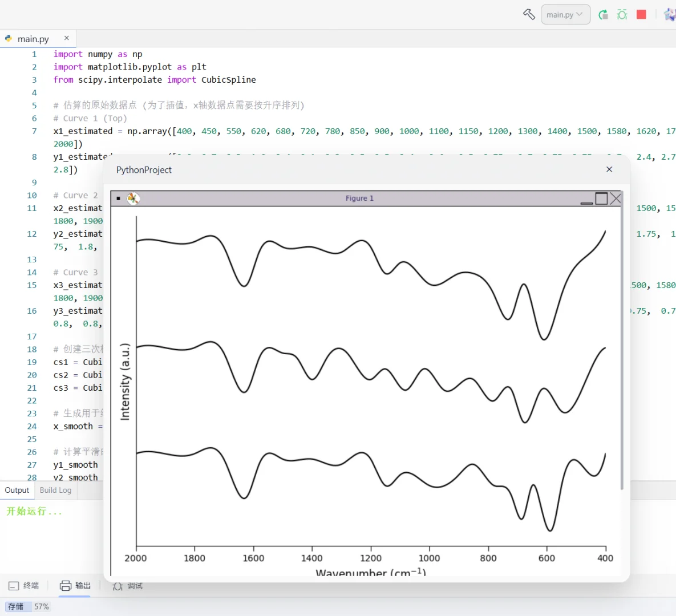Click the hammer build icon
This screenshot has height=616, width=676.
tap(529, 14)
